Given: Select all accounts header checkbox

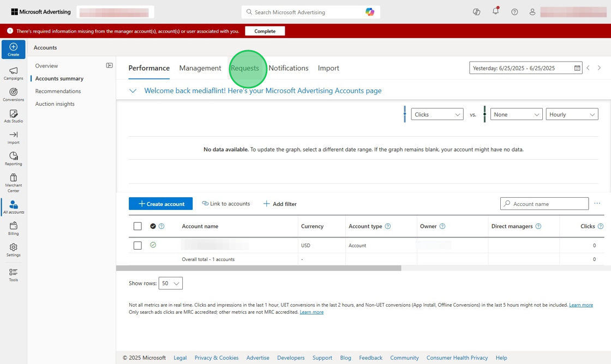Looking at the screenshot, I should coord(137,226).
